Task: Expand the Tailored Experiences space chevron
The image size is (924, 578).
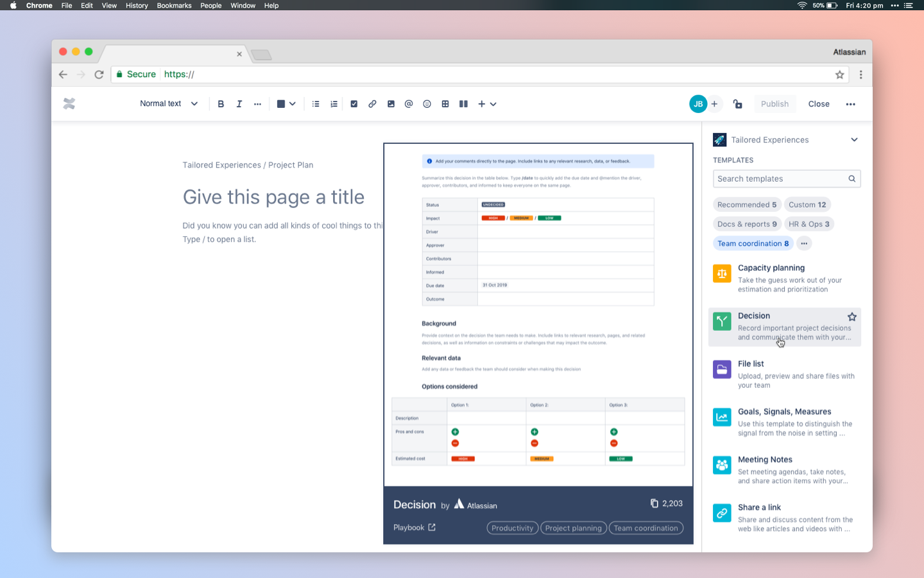Action: click(854, 140)
